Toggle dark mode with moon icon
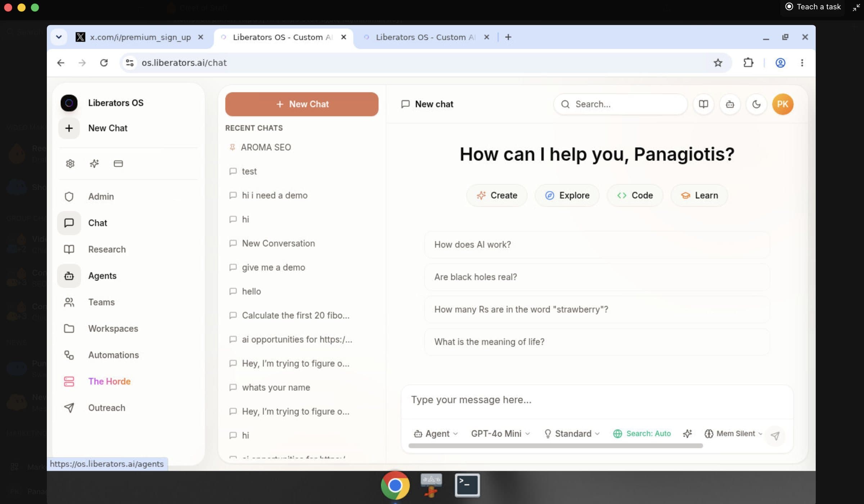The image size is (864, 504). click(x=756, y=104)
